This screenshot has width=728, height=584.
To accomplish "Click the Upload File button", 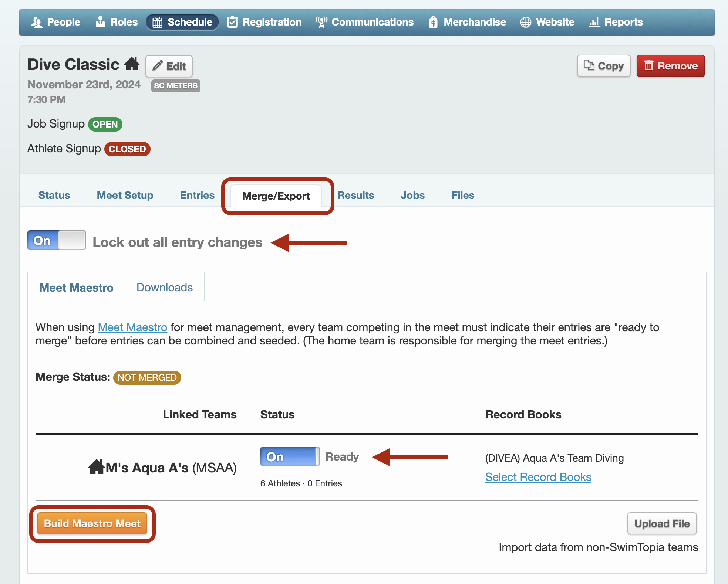I will tap(662, 523).
